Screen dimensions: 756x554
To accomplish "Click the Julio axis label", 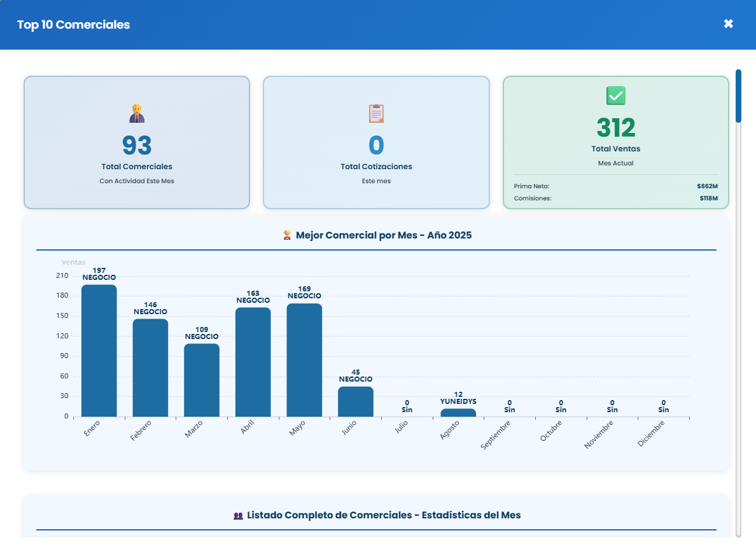I will (401, 427).
